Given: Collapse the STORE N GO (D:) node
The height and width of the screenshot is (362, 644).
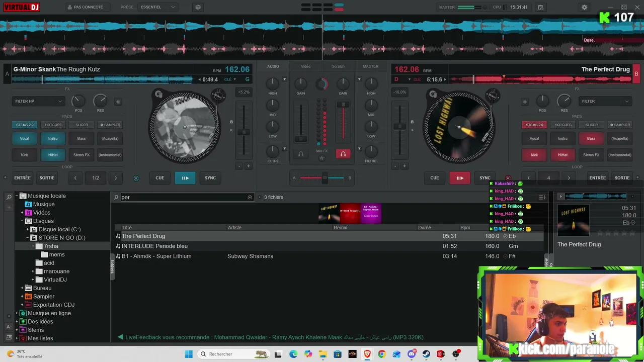Looking at the screenshot, I should [x=28, y=238].
